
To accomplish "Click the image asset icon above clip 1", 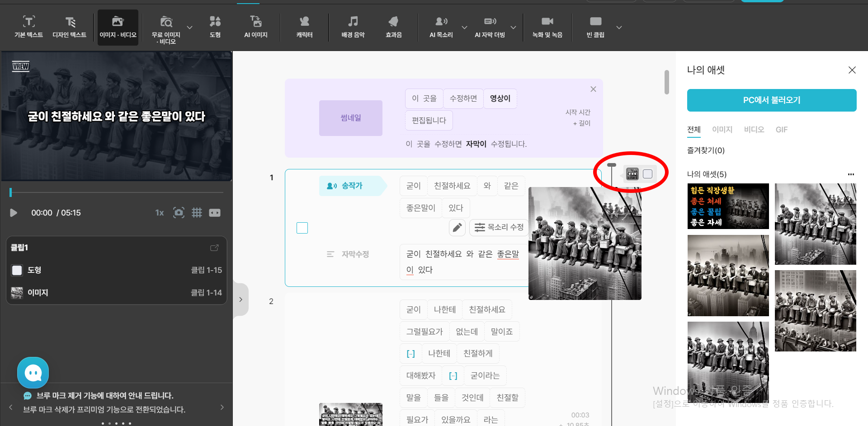I will point(632,174).
